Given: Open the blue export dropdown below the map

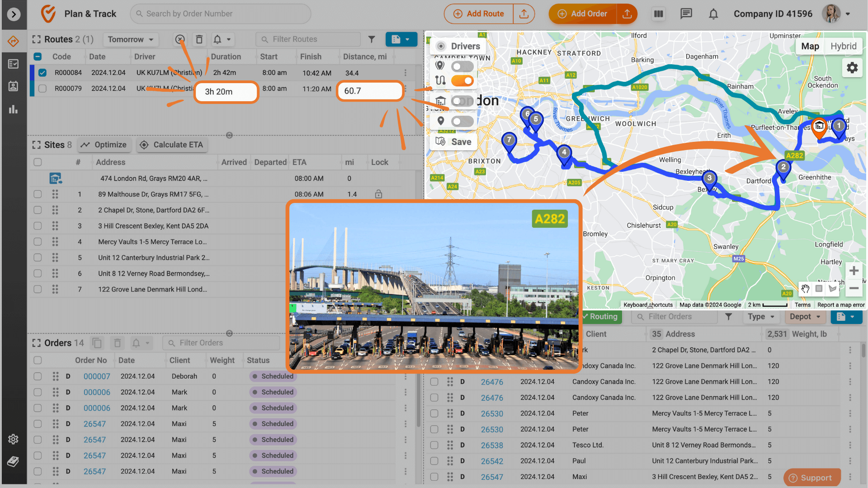Looking at the screenshot, I should pyautogui.click(x=846, y=317).
